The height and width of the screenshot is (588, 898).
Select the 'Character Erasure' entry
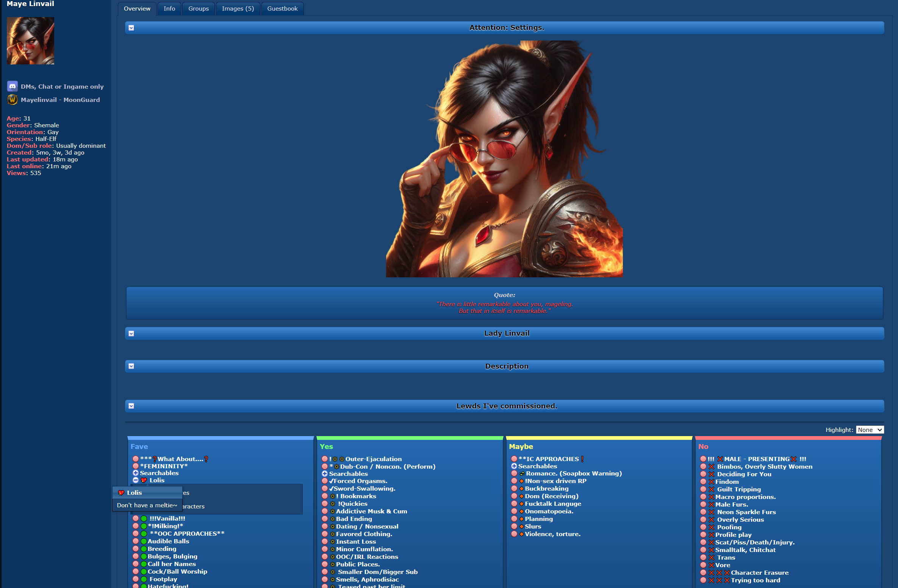[x=760, y=572]
